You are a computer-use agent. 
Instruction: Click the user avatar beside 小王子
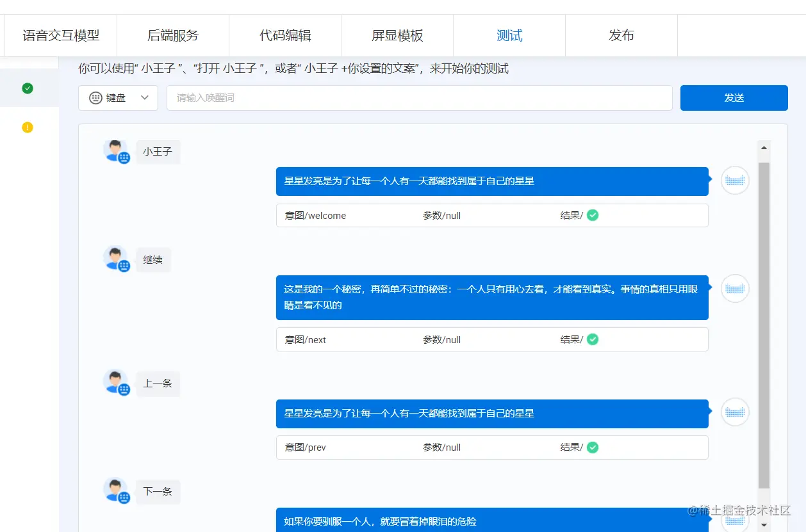[117, 151]
